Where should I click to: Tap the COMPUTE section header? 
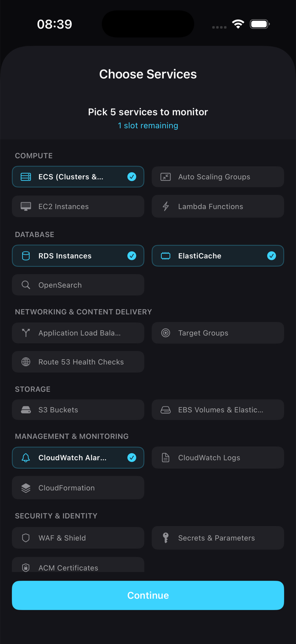34,156
